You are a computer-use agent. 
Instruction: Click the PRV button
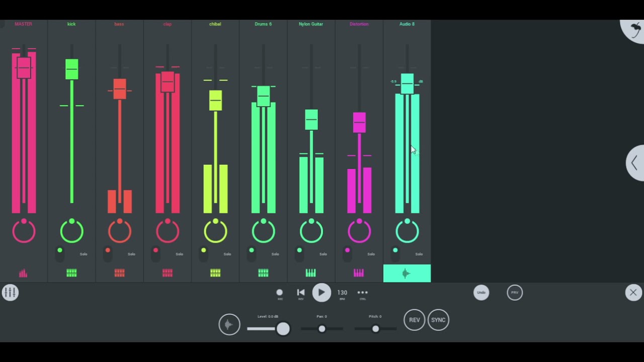click(x=515, y=293)
